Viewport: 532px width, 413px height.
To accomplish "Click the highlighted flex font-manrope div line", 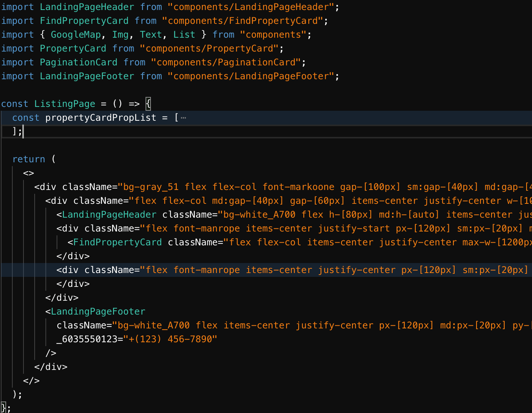I will pyautogui.click(x=231, y=270).
